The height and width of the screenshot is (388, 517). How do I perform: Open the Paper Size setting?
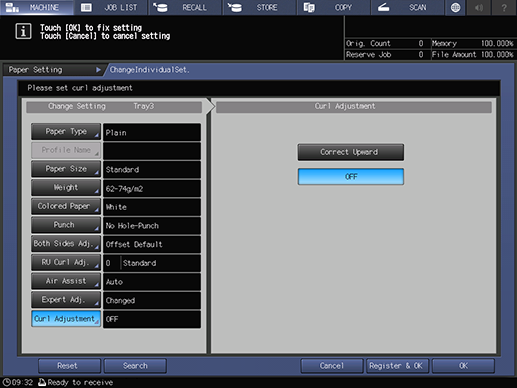[x=66, y=169]
